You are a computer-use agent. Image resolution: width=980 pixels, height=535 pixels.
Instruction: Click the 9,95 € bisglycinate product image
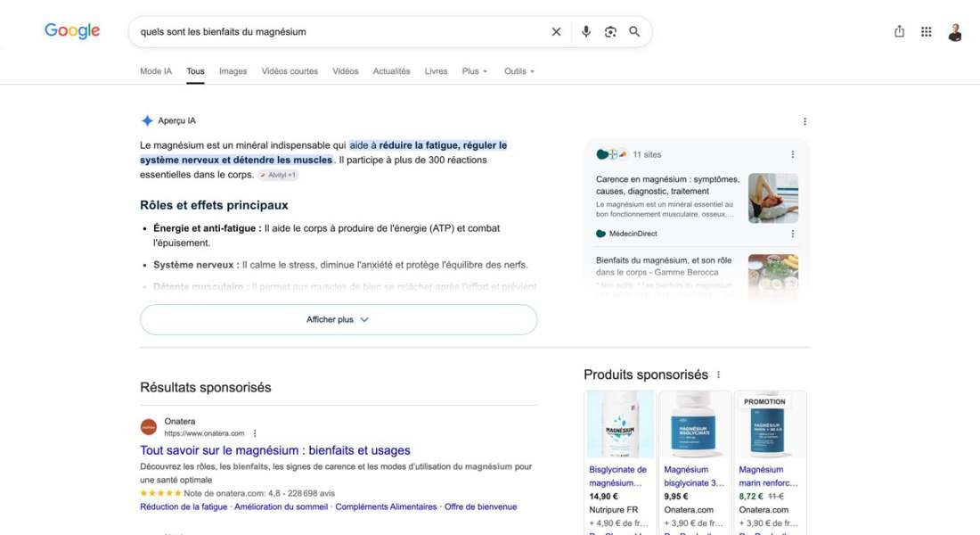coord(695,424)
